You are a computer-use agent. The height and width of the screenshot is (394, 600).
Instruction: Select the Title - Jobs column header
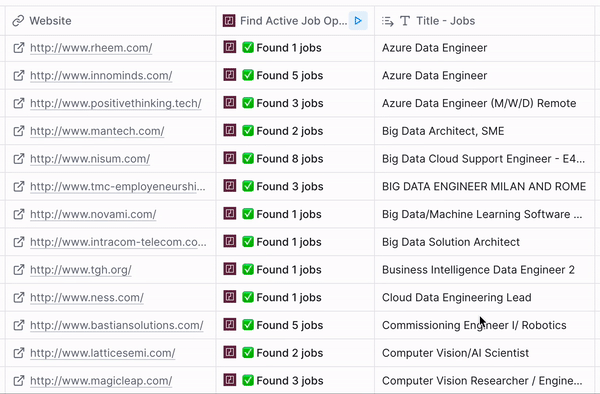click(484, 21)
